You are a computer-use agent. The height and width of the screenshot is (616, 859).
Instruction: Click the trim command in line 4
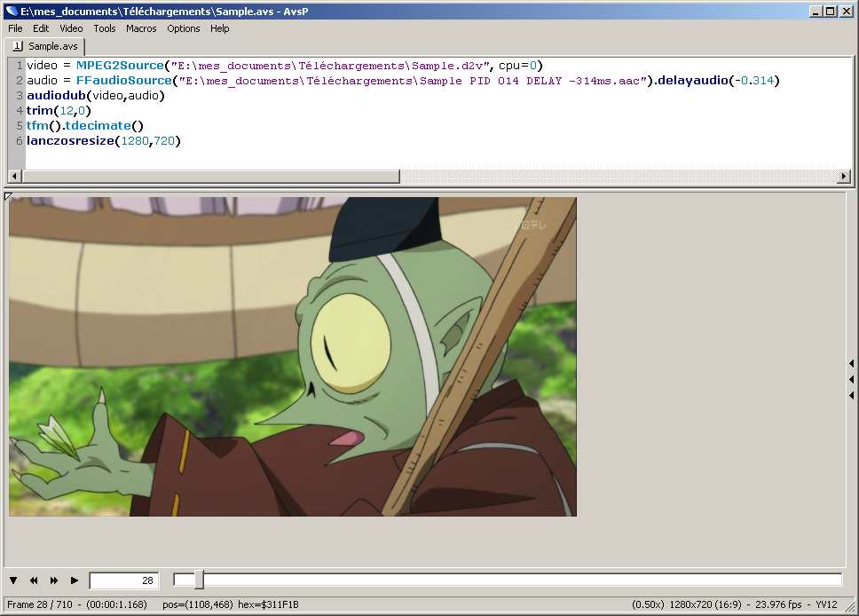tap(40, 111)
